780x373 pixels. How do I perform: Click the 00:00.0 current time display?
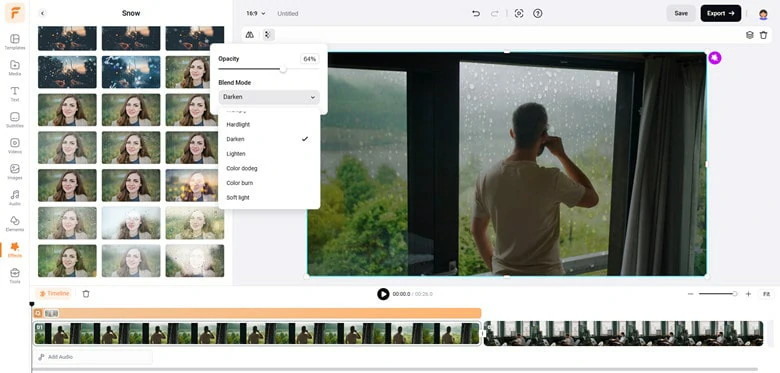click(x=401, y=294)
